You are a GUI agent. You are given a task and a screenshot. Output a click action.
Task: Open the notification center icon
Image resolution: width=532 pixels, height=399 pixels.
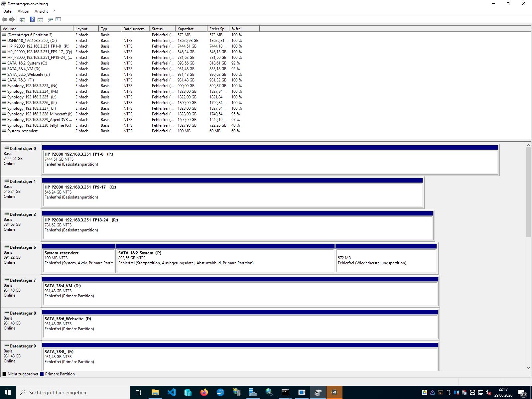(x=522, y=393)
